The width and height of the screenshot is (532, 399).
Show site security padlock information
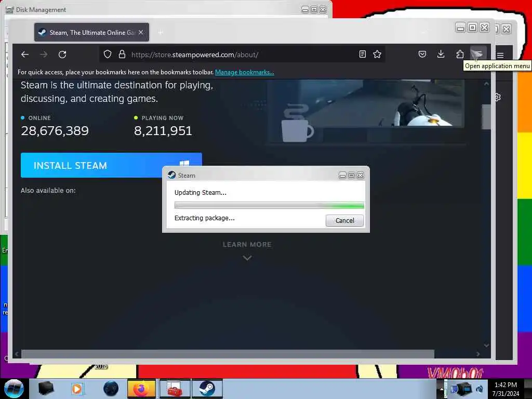(122, 54)
